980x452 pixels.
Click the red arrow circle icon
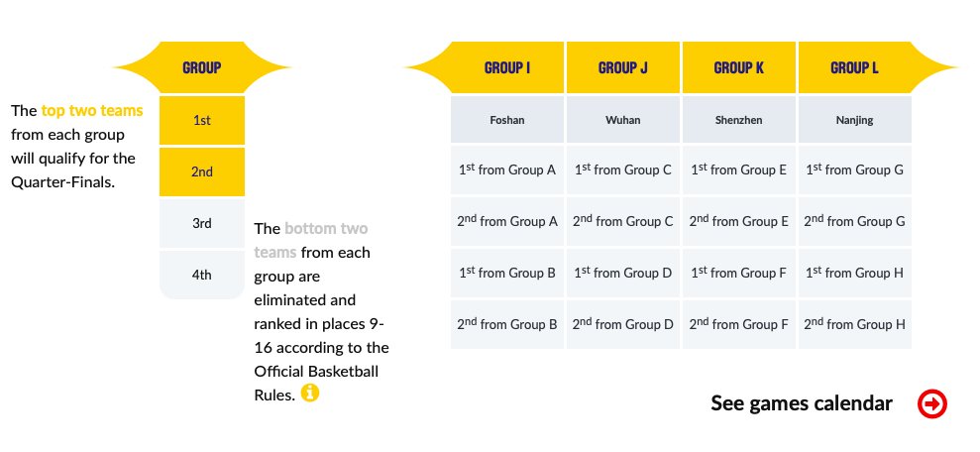[931, 403]
